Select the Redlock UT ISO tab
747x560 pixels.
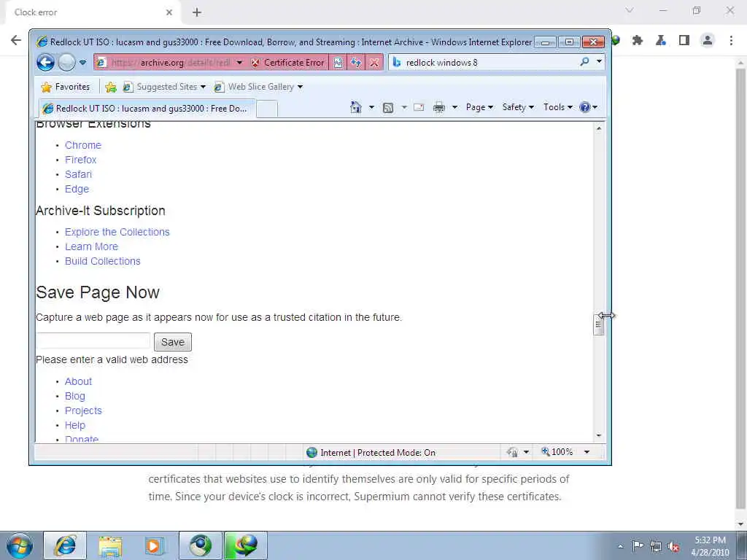tap(147, 109)
